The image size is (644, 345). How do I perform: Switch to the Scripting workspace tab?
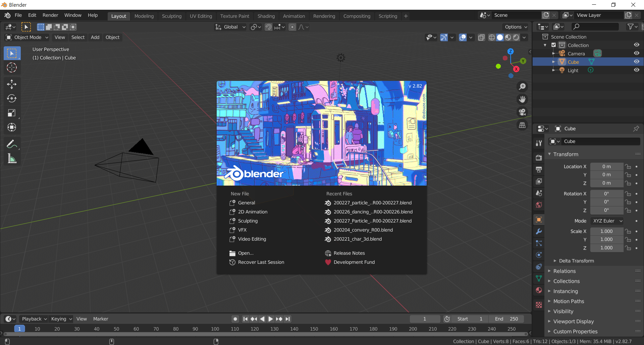pos(388,16)
